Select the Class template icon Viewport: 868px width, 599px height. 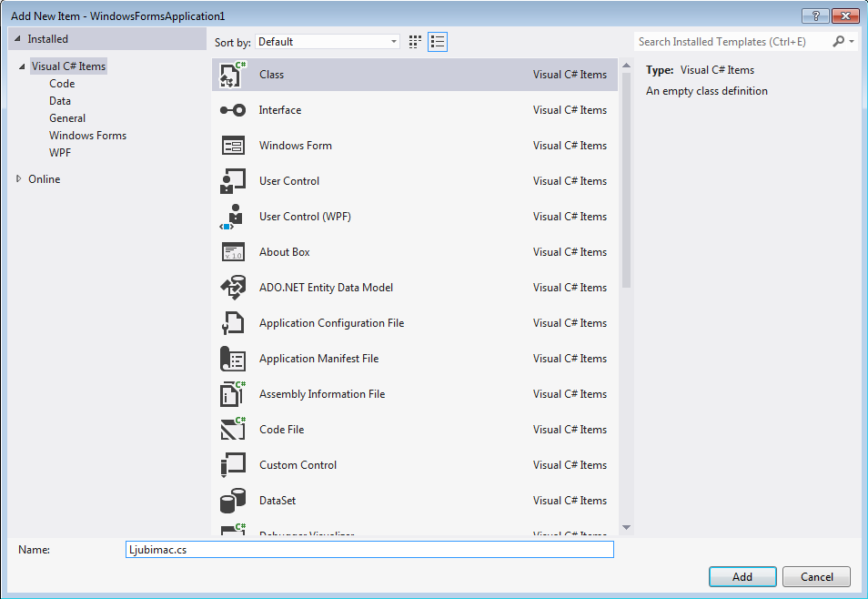[x=233, y=75]
